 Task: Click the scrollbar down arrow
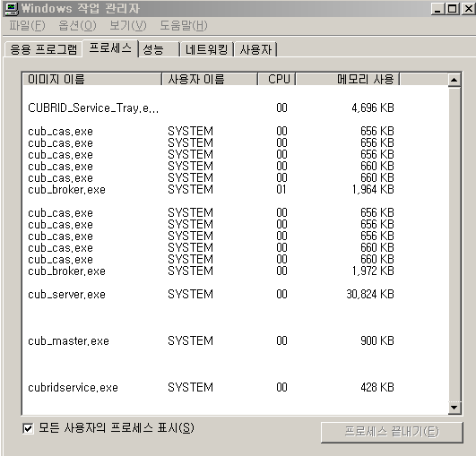454,408
